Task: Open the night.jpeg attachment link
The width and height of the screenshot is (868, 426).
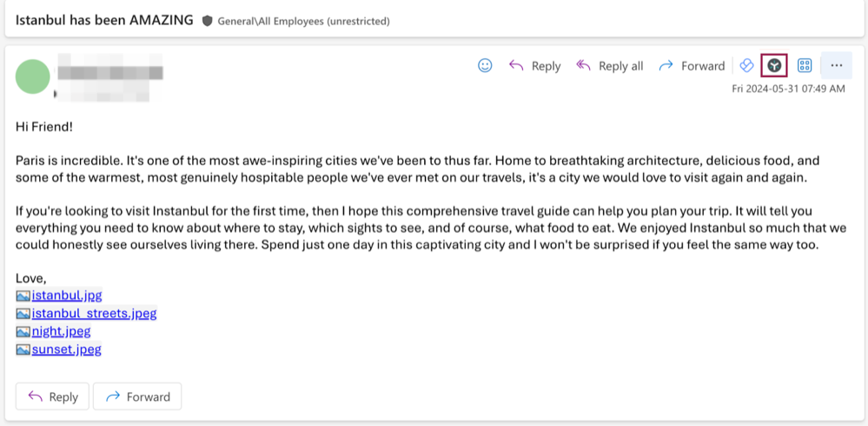Action: tap(61, 331)
